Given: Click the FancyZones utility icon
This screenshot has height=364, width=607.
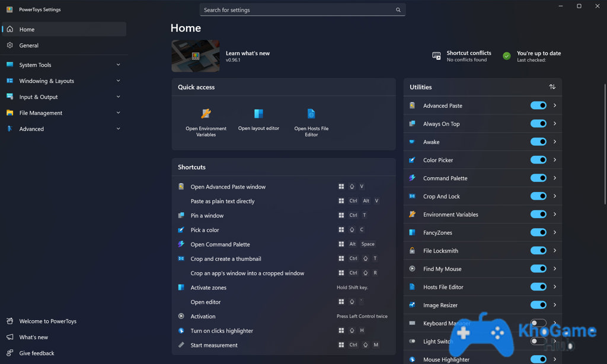Looking at the screenshot, I should [x=413, y=232].
